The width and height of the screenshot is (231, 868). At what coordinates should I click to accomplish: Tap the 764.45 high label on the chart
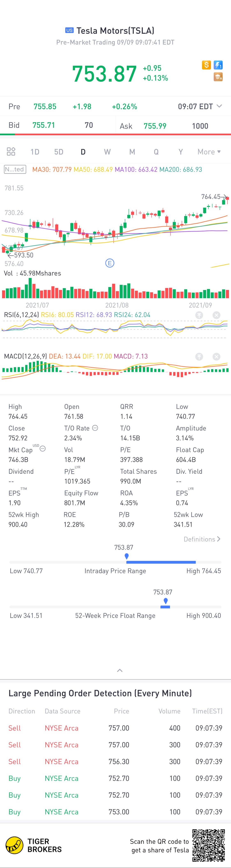[211, 197]
